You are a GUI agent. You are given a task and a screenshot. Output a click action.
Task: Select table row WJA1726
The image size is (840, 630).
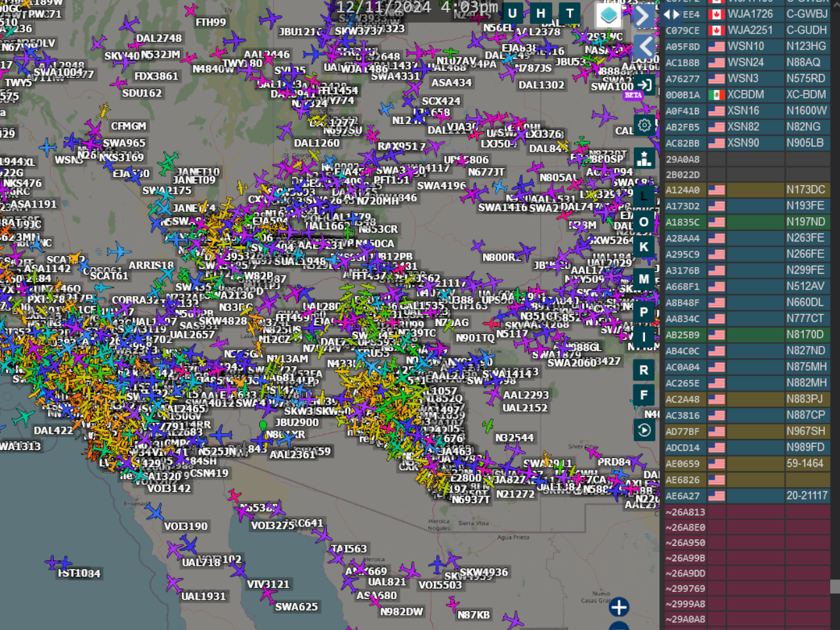(747, 14)
